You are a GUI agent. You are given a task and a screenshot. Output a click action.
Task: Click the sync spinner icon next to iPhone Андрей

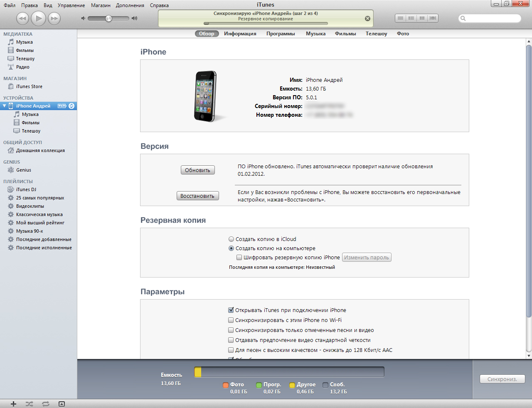click(71, 106)
